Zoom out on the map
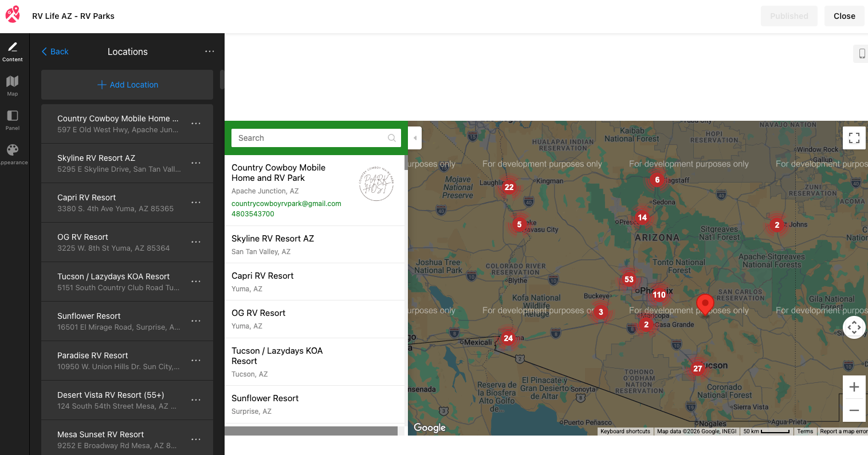The height and width of the screenshot is (455, 868). [854, 410]
